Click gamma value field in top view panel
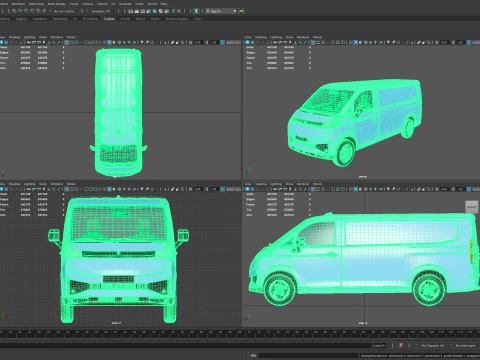480x360 pixels. tap(214, 42)
